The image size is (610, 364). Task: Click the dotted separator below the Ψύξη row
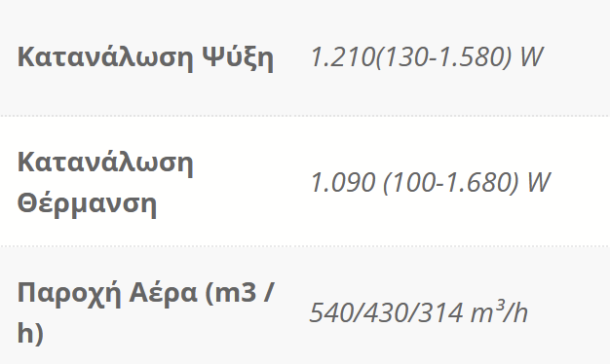pos(305,116)
